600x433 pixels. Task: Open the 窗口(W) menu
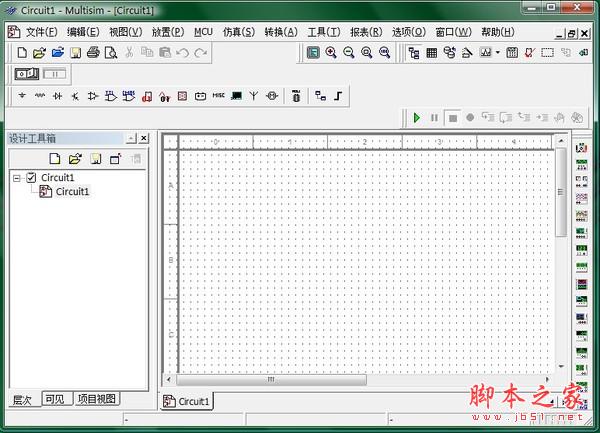(x=453, y=32)
